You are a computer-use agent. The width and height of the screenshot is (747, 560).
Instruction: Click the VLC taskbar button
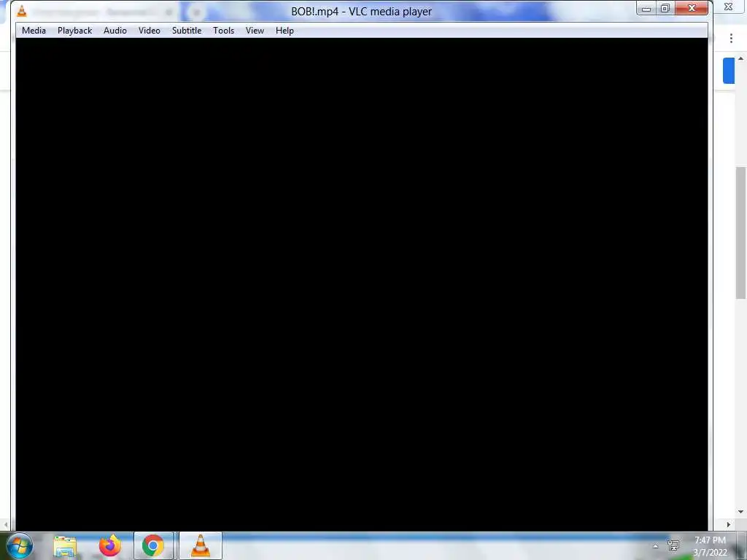pyautogui.click(x=201, y=545)
